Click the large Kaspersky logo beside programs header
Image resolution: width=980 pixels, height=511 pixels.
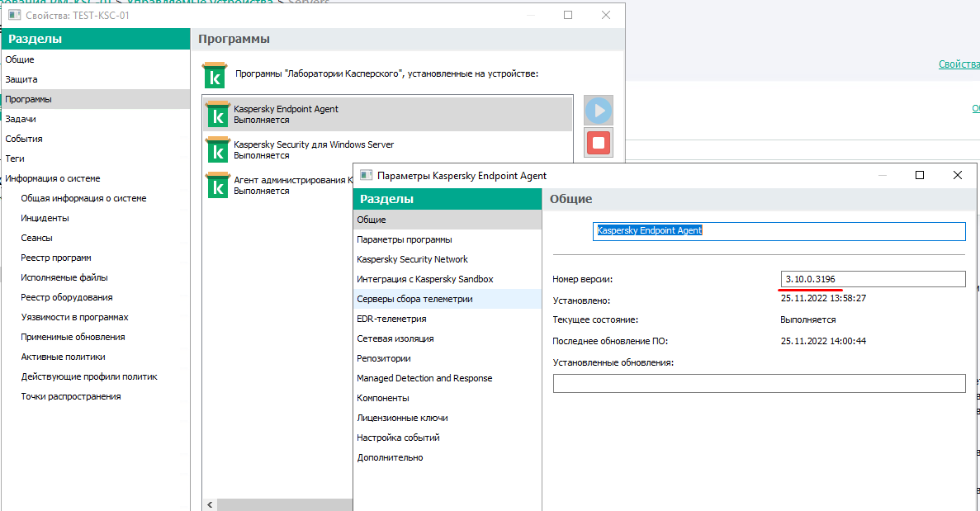click(x=215, y=75)
